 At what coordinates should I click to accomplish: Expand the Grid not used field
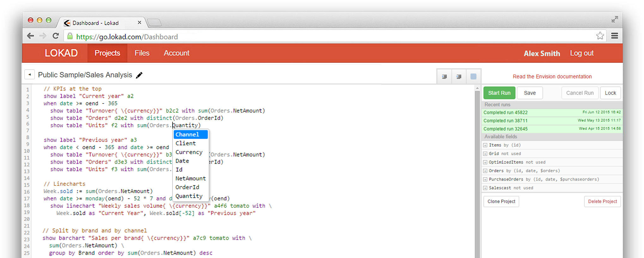(485, 154)
